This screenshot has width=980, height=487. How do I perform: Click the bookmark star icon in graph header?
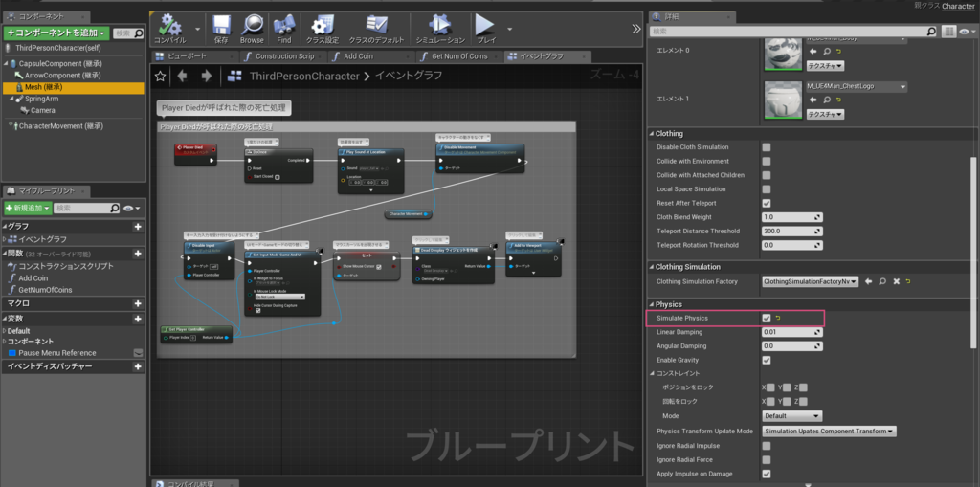point(161,76)
